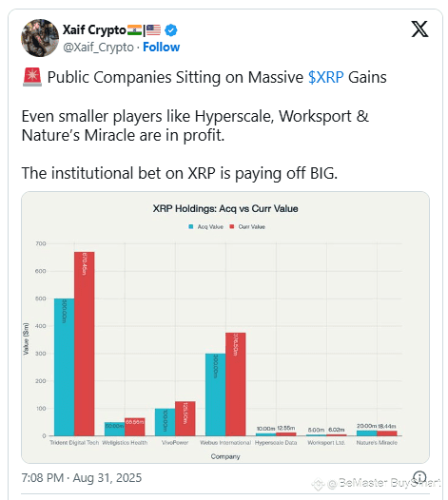Click the Webus International teal bar
Screen dimensions: 448x500
pyautogui.click(x=215, y=394)
